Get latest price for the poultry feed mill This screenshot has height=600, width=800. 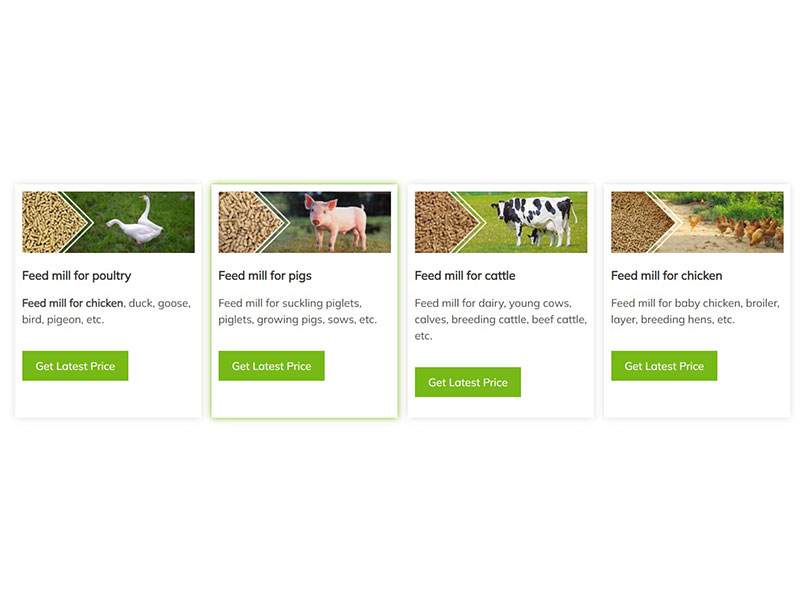point(75,366)
